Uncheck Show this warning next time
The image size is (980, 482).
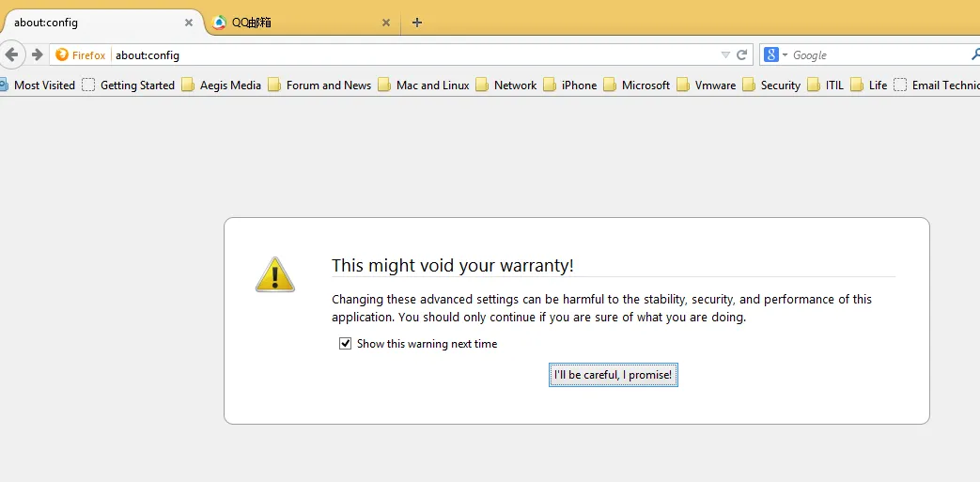345,344
